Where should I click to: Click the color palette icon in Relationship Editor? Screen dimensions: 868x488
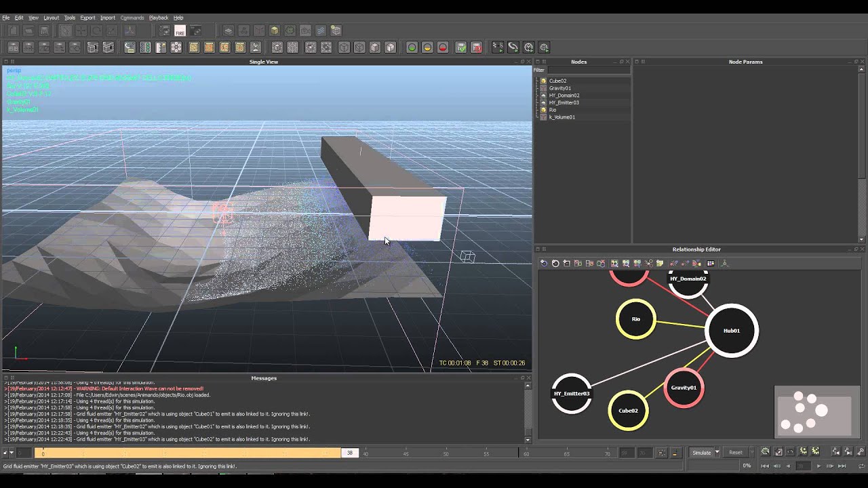click(711, 263)
